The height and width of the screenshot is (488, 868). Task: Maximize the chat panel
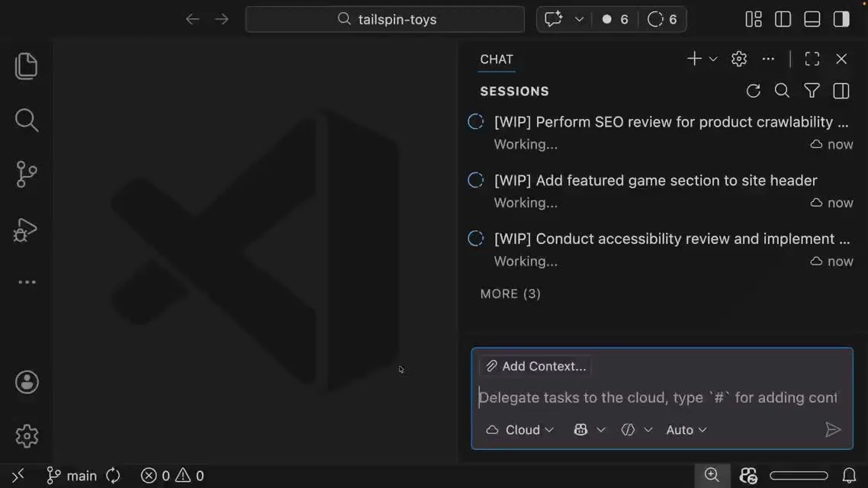[812, 59]
